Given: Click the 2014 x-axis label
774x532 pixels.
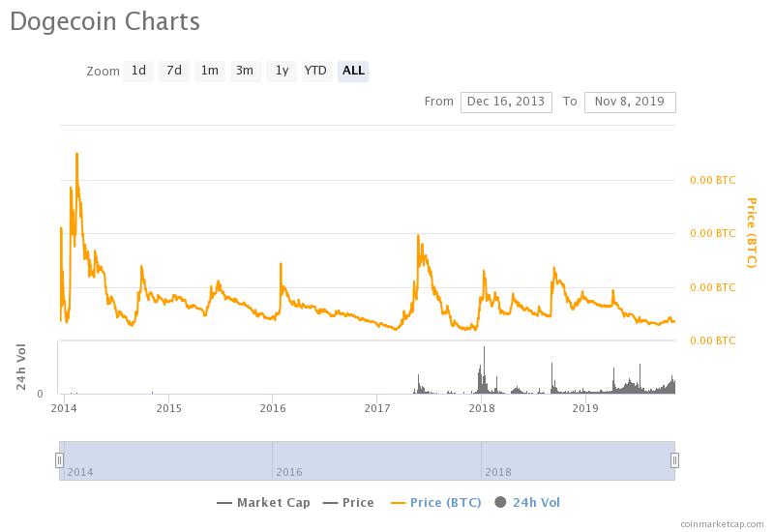Looking at the screenshot, I should click(x=64, y=408).
